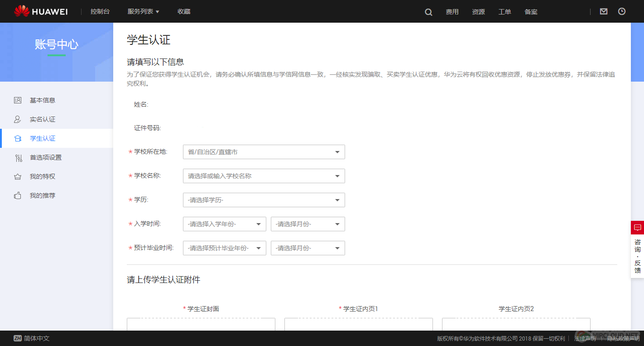
Task: Open the 费用 menu in the top bar
Action: point(452,11)
